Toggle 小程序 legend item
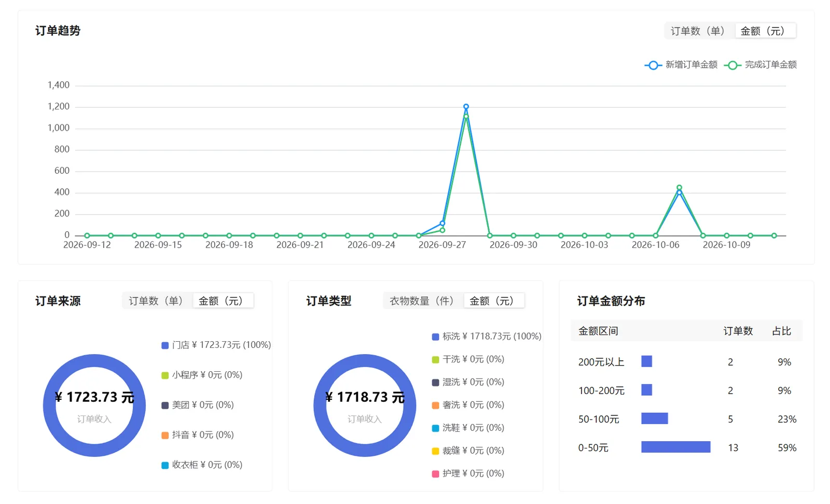Image resolution: width=830 pixels, height=504 pixels. [202, 375]
